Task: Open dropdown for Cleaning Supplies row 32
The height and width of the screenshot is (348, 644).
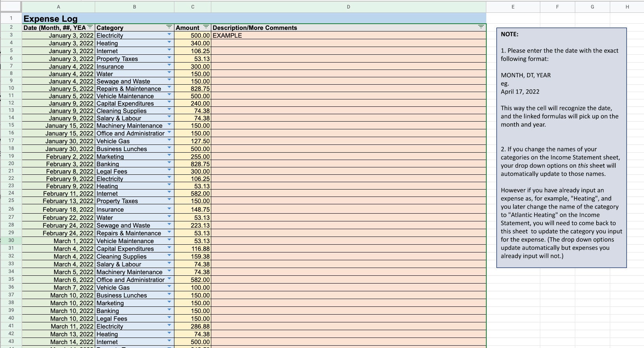Action: (x=169, y=256)
